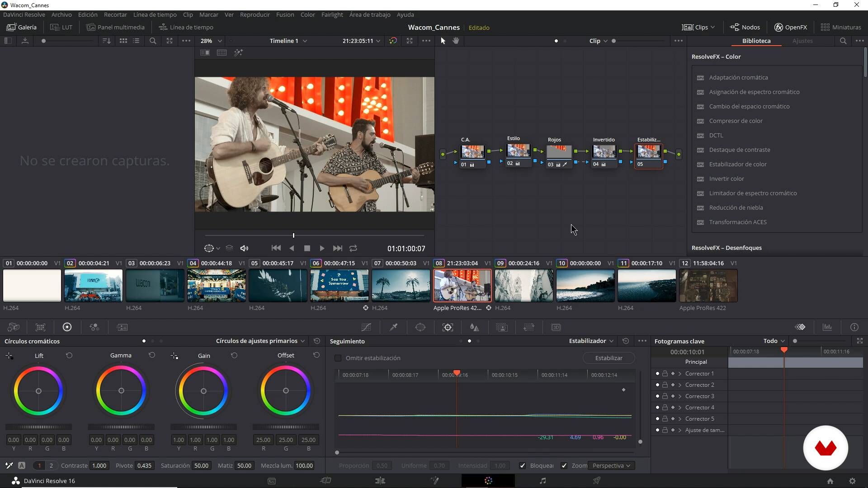Open the Clip node mode dropdown
This screenshot has width=868, height=488.
click(599, 41)
